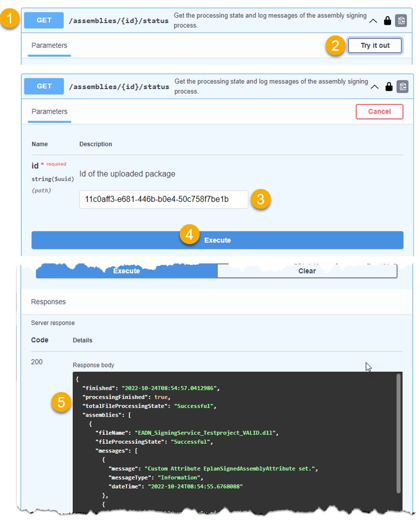Viewport: 420px width, 521px height.
Task: Click the orange step 2 badge beside Try it out
Action: click(335, 46)
